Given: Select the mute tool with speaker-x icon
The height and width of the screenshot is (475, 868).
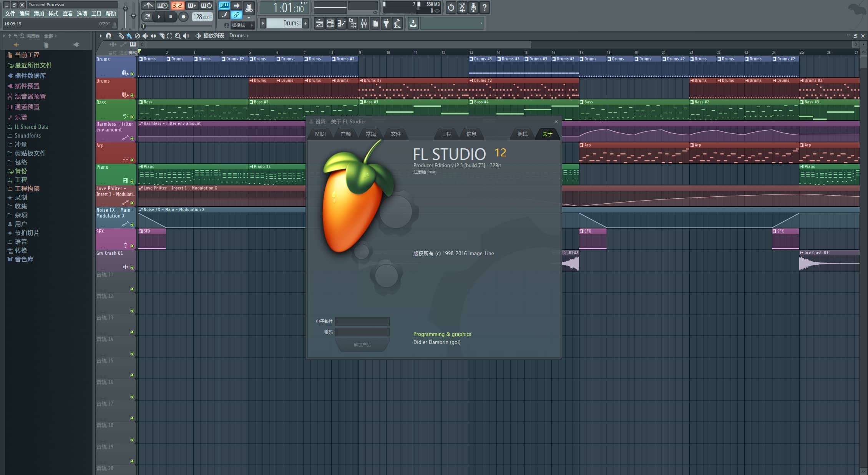Looking at the screenshot, I should coord(145,36).
